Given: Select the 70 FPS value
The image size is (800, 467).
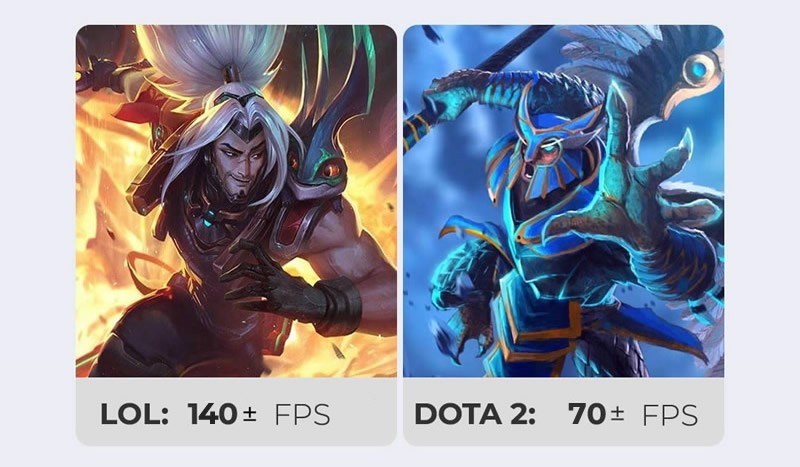Looking at the screenshot, I should click(x=587, y=414).
